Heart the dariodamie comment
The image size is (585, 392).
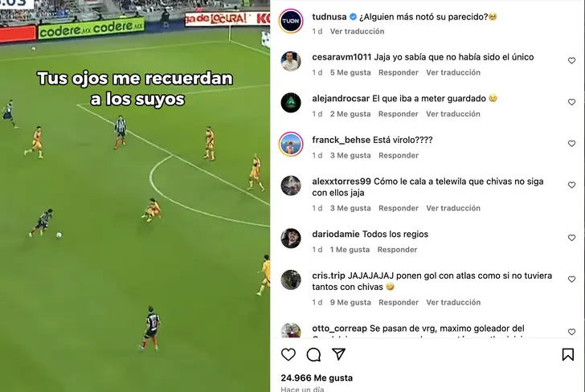click(571, 238)
